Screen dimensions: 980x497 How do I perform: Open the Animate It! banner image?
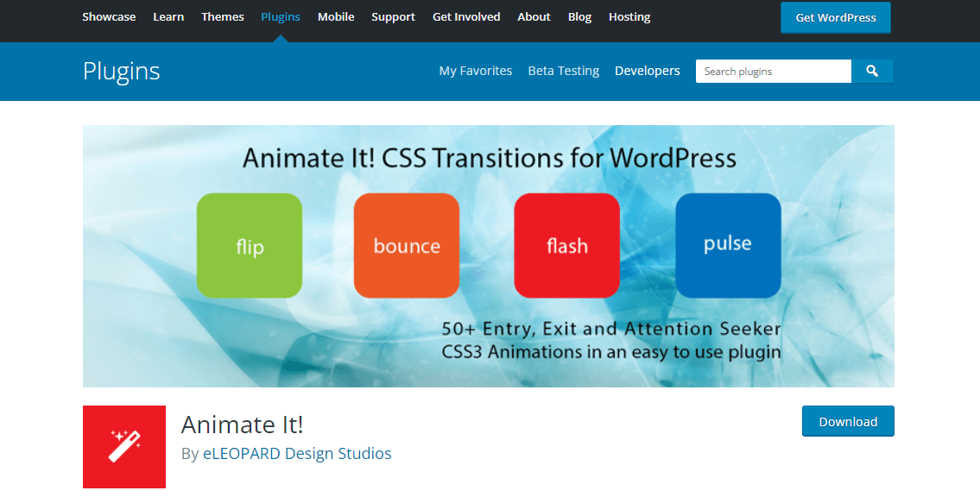488,255
